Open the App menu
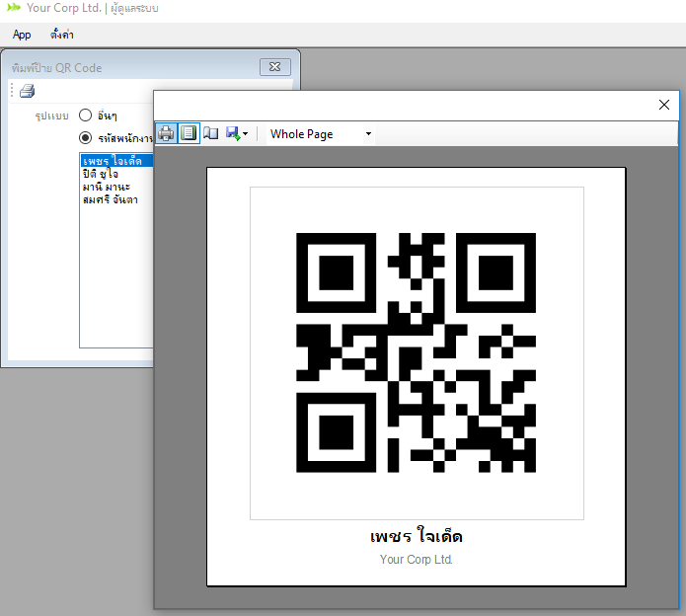The image size is (686, 616). pyautogui.click(x=22, y=35)
